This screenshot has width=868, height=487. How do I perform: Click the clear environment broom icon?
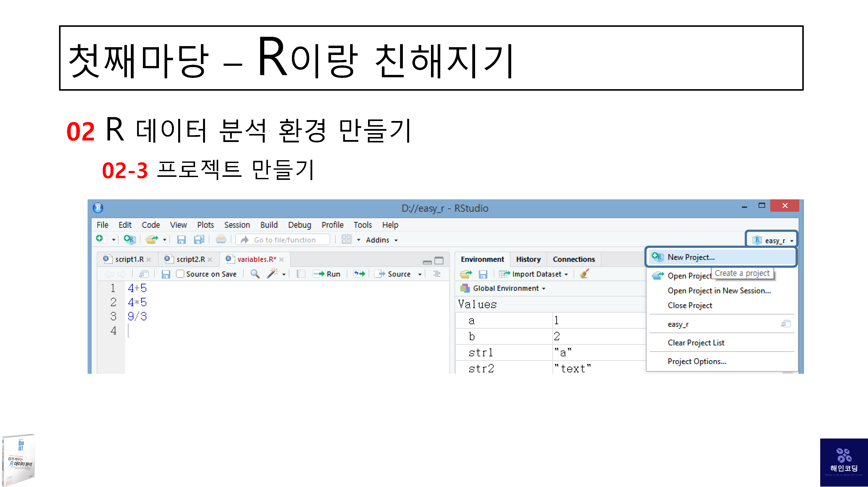[x=584, y=274]
